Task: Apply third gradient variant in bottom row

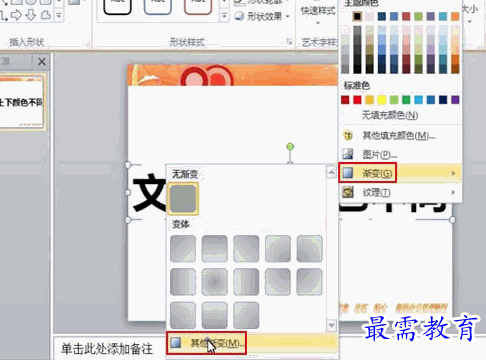Action: tap(246, 315)
